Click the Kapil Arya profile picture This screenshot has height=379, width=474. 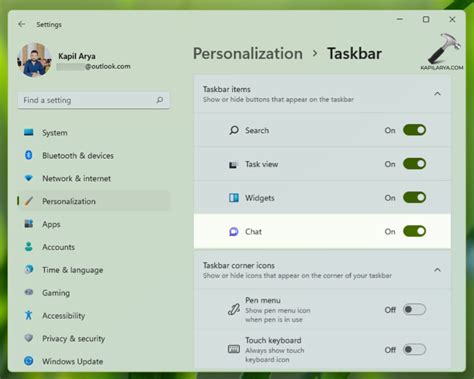[34, 60]
